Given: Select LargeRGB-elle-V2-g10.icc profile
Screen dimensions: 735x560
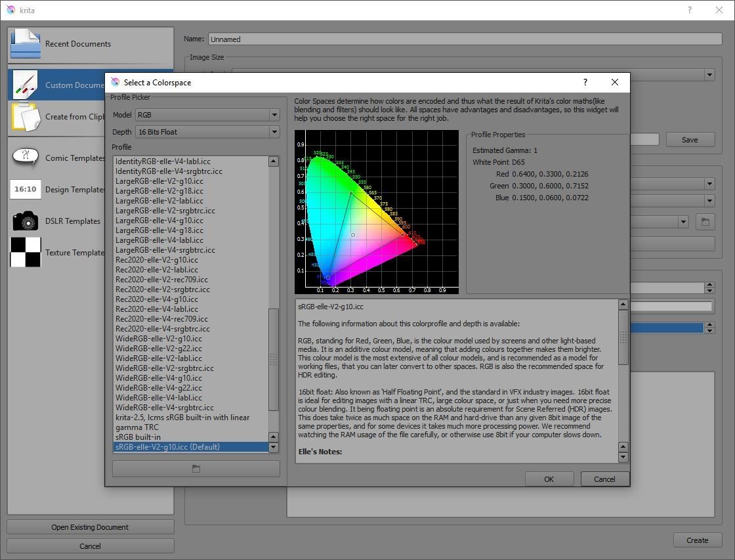Looking at the screenshot, I should 191,181.
